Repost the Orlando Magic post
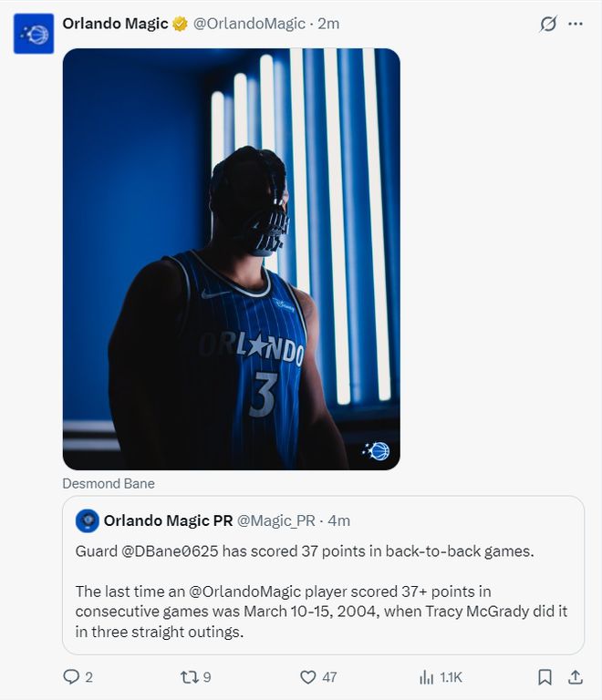This screenshot has height=700, width=602. 188,676
